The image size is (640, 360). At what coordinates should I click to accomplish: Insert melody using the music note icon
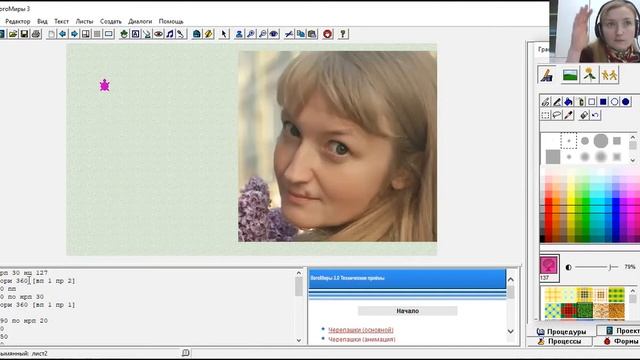tap(170, 34)
